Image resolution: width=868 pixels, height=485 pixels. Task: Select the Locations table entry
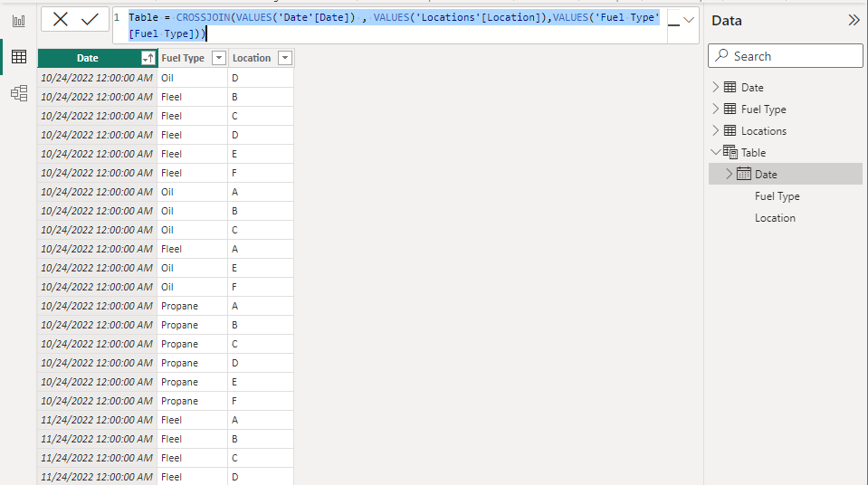pyautogui.click(x=763, y=130)
